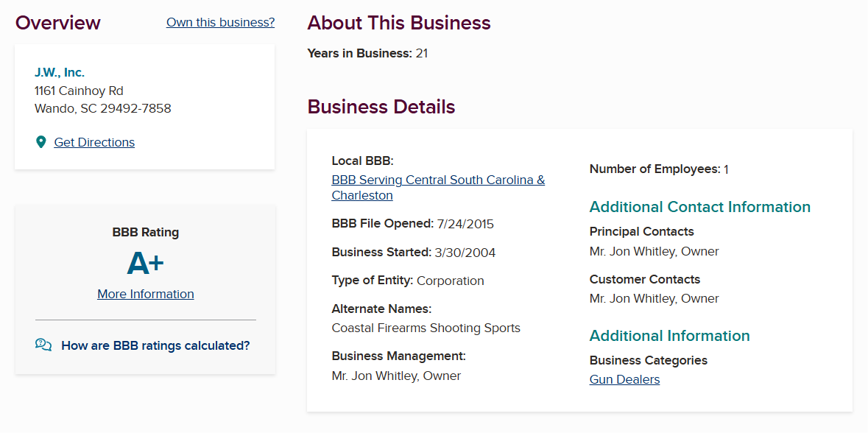The width and height of the screenshot is (868, 433).
Task: Click the Additional Contact Information heading
Action: tap(699, 207)
